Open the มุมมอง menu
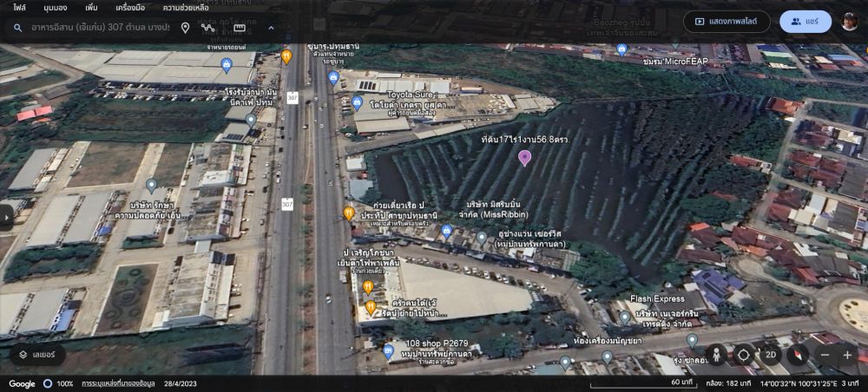The height and width of the screenshot is (392, 868). (55, 8)
